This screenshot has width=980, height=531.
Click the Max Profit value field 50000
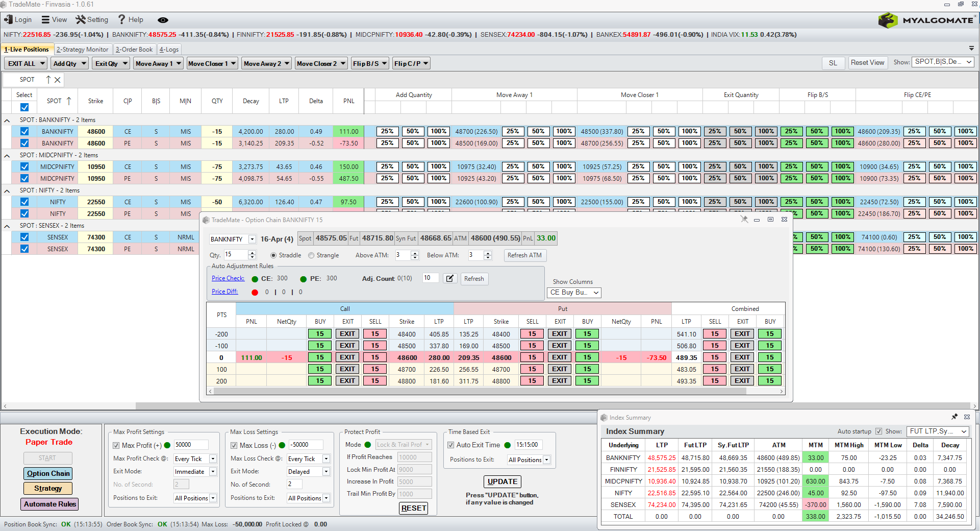[x=191, y=445]
